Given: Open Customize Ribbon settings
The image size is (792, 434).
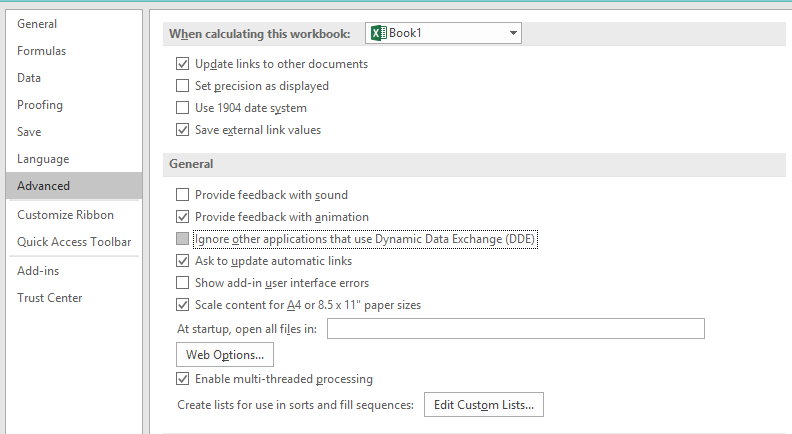Looking at the screenshot, I should [x=74, y=215].
